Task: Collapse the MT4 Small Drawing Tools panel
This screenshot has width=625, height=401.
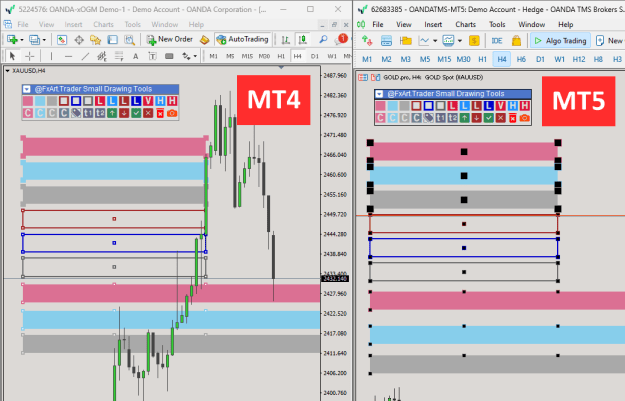Action: click(27, 89)
